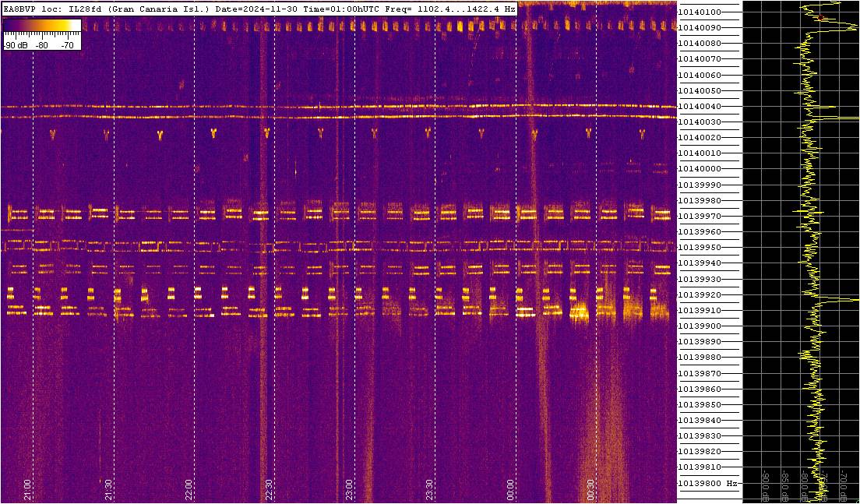Screen dimensions: 860x504
Task: Click the -85.0 dB axis label on spectrum plot
Action: (786, 485)
